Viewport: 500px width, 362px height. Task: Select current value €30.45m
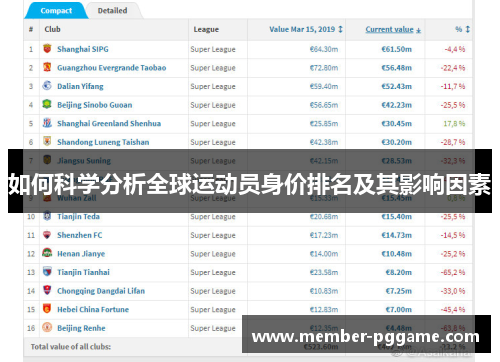[397, 124]
